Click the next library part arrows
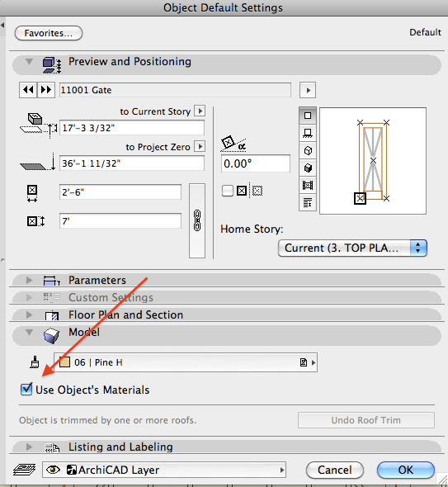Viewport: 448px width, 487px height. pos(46,90)
